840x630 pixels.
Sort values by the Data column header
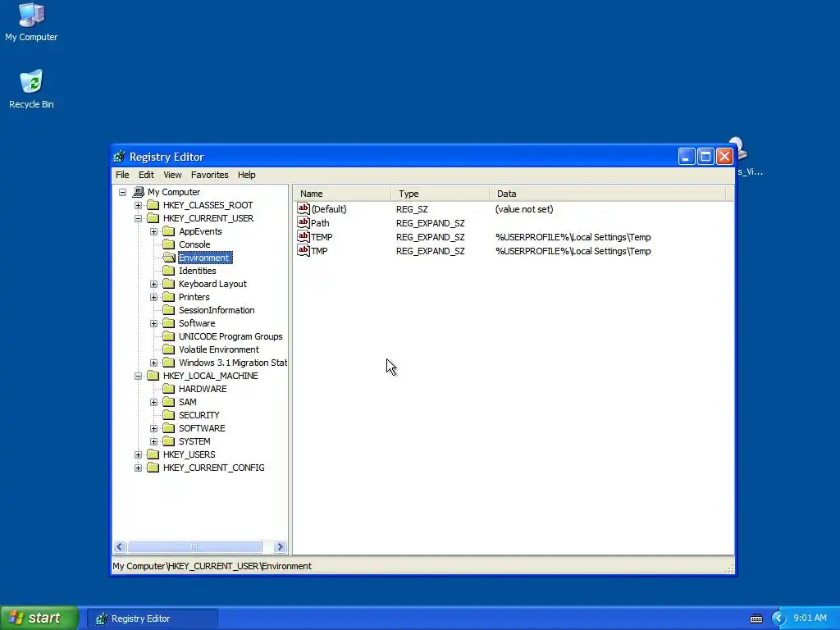[608, 194]
